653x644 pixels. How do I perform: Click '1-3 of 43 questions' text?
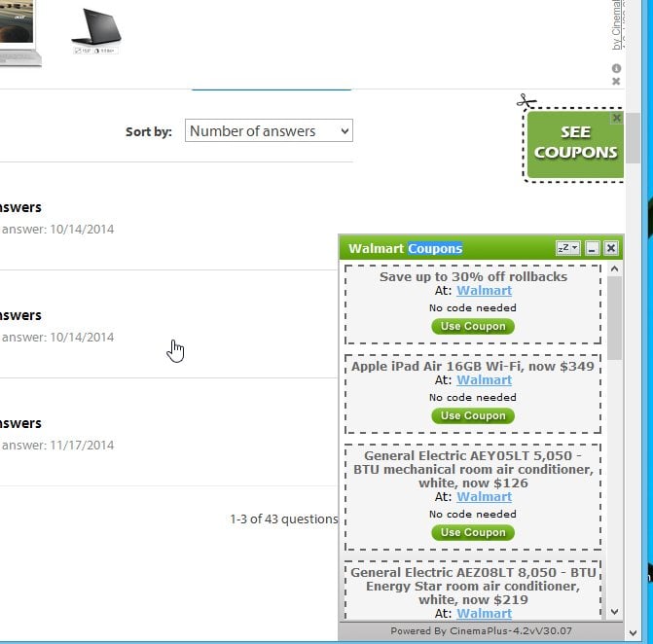[284, 519]
